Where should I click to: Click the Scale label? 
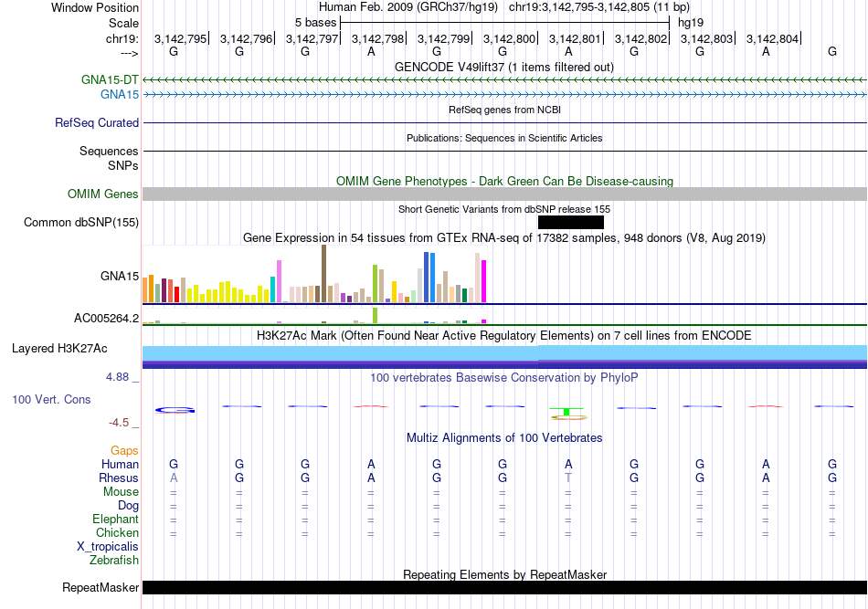[124, 23]
